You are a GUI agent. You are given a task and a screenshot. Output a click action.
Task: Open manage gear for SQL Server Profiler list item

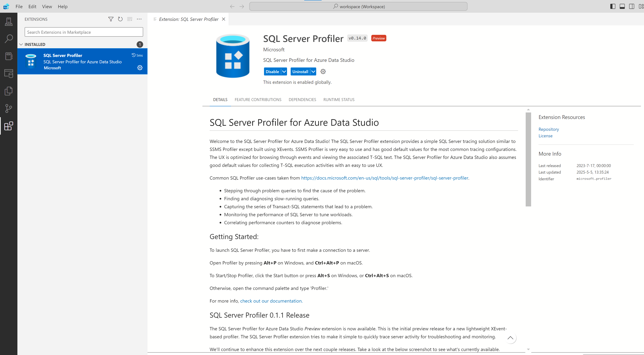click(140, 68)
